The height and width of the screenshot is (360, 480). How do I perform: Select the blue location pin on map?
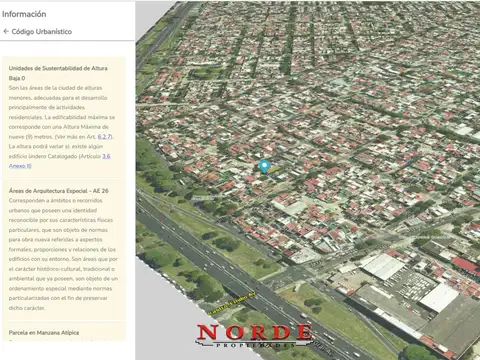[x=264, y=166]
